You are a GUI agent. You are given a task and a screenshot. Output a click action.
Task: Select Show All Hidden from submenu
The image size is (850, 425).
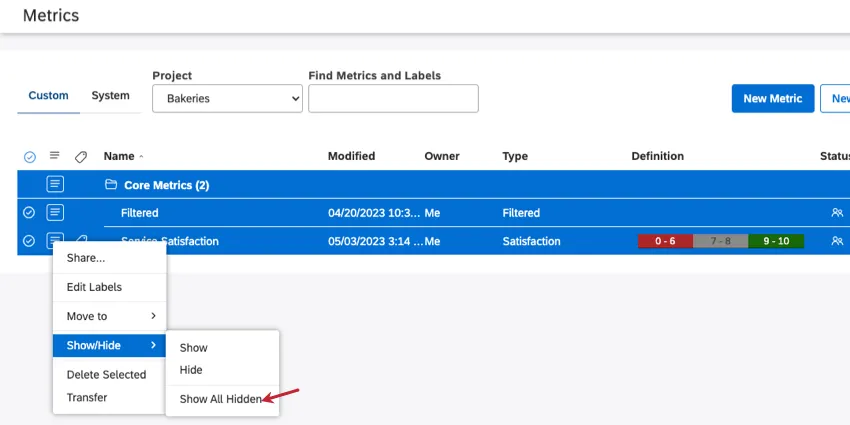pos(220,399)
